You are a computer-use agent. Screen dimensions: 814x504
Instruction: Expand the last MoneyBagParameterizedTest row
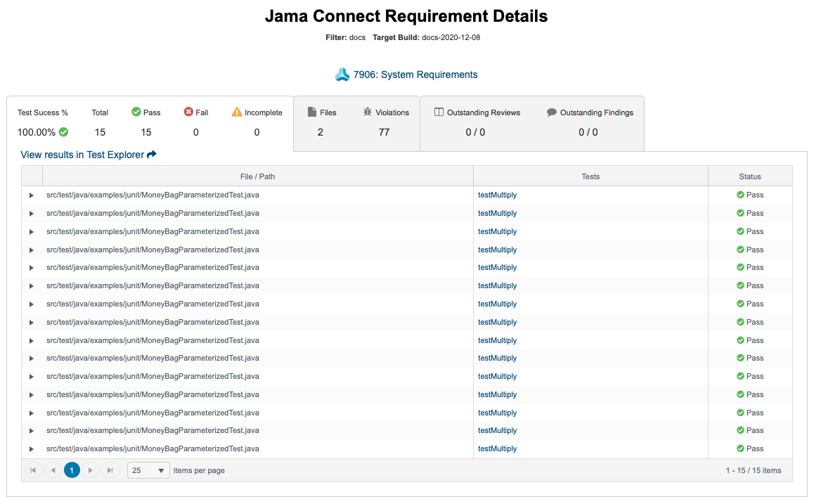pyautogui.click(x=31, y=449)
